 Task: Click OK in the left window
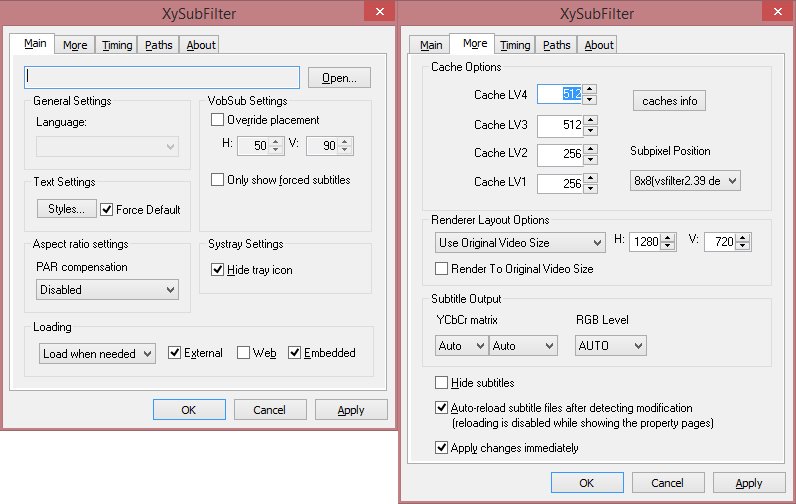tap(189, 410)
